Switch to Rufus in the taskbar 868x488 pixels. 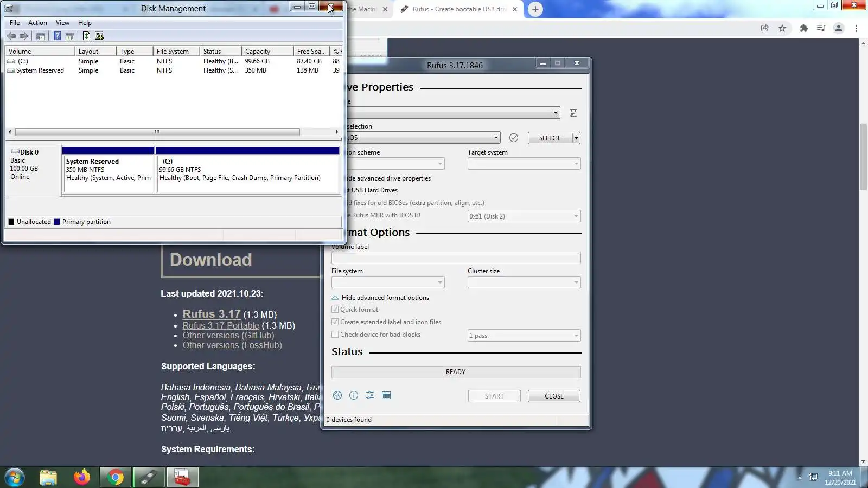pos(149,477)
